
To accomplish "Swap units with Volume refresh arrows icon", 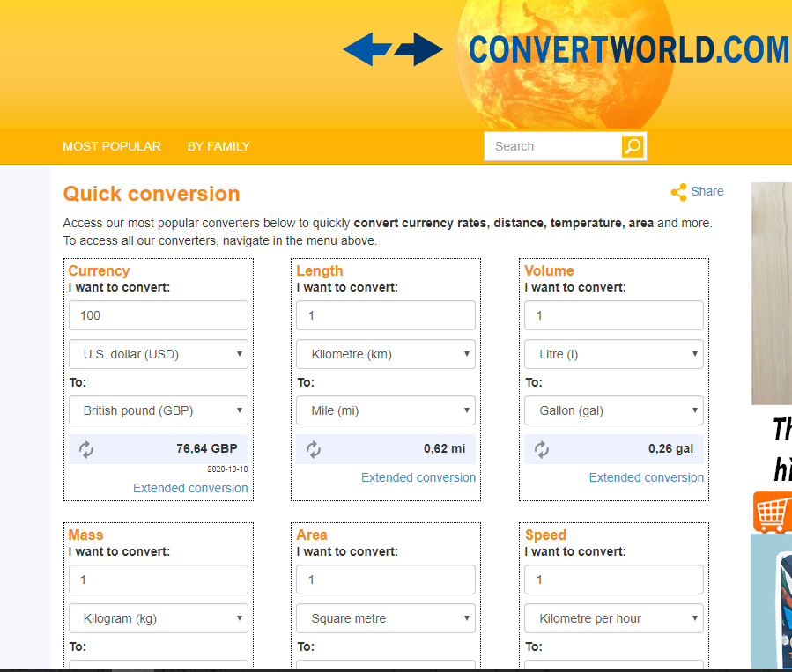I will click(542, 449).
